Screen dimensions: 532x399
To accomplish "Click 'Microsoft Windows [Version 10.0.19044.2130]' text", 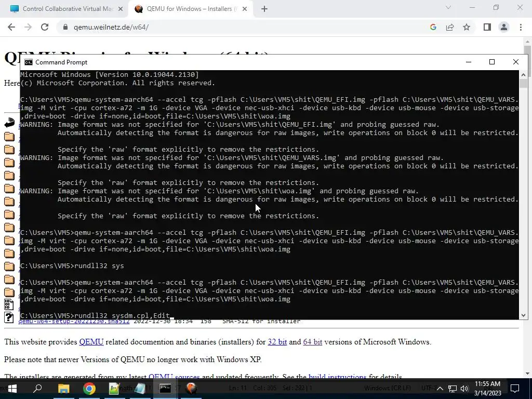I will click(x=110, y=75).
